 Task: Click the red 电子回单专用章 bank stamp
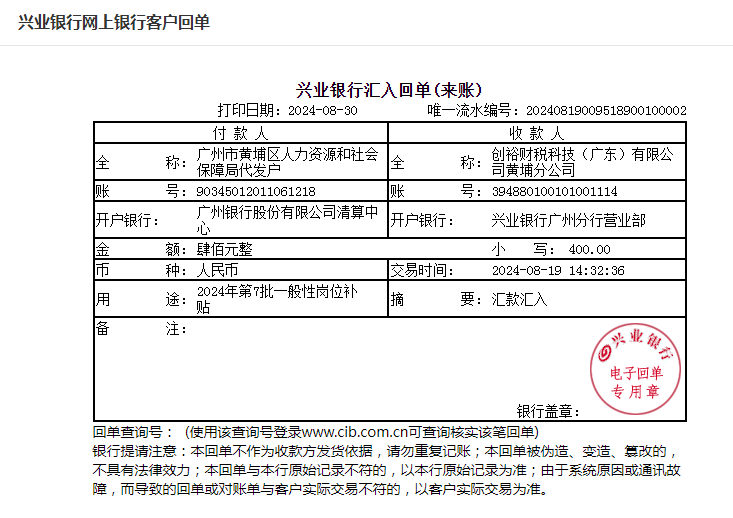tap(636, 369)
